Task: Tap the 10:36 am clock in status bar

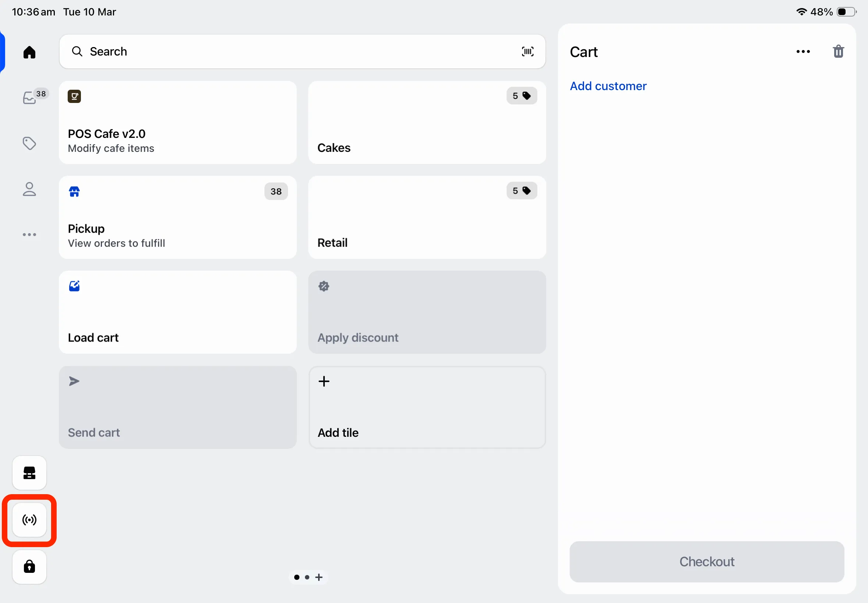Action: 33,12
